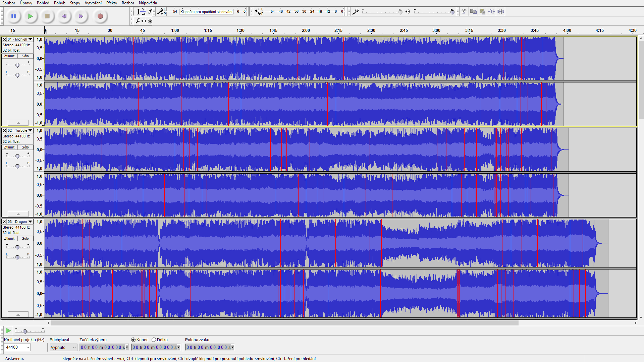Solo the 02 - Turbule track

[x=25, y=147]
